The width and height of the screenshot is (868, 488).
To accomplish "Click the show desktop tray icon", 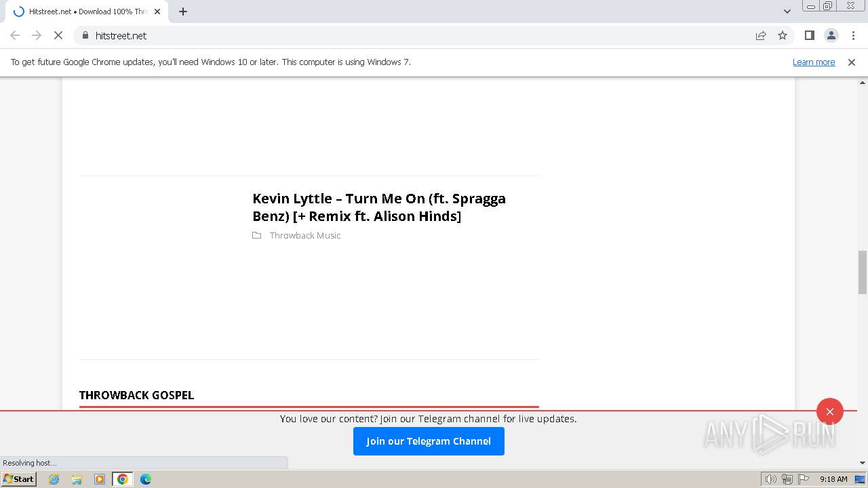I will [x=861, y=479].
